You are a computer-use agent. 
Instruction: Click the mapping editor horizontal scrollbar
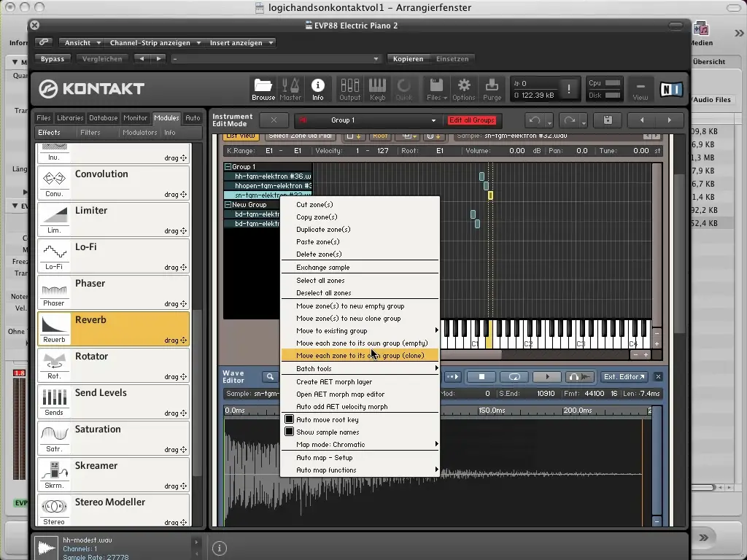click(471, 355)
